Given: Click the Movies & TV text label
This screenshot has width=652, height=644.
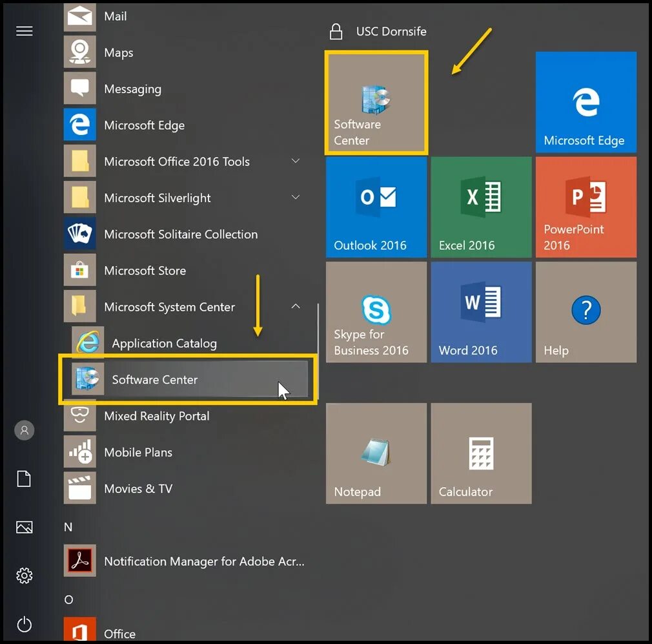Looking at the screenshot, I should point(138,488).
